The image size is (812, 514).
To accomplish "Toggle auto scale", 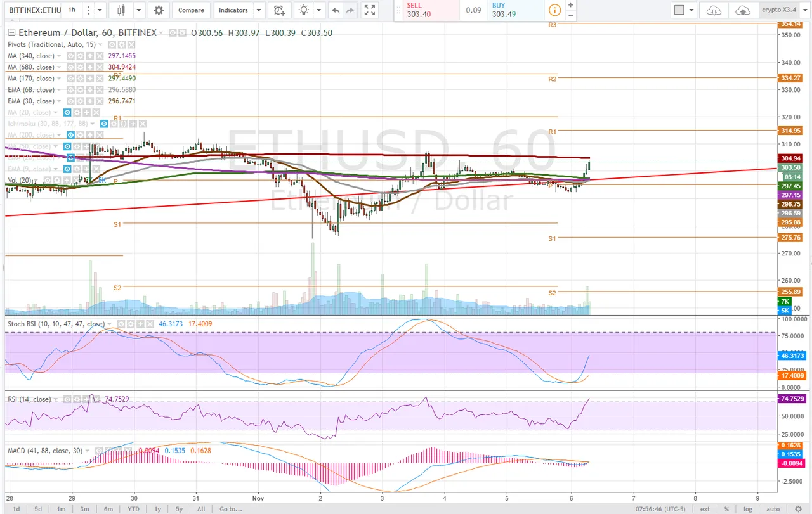I will (x=773, y=508).
